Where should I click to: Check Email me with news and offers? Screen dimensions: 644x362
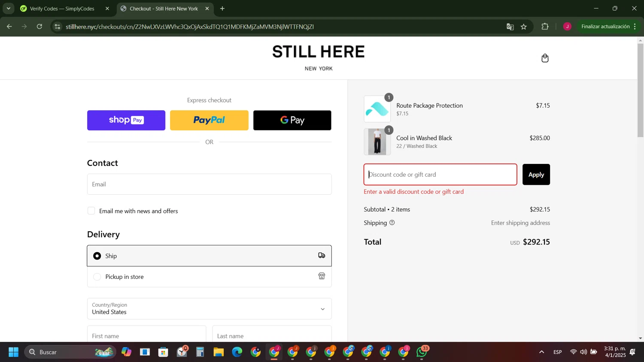click(91, 211)
